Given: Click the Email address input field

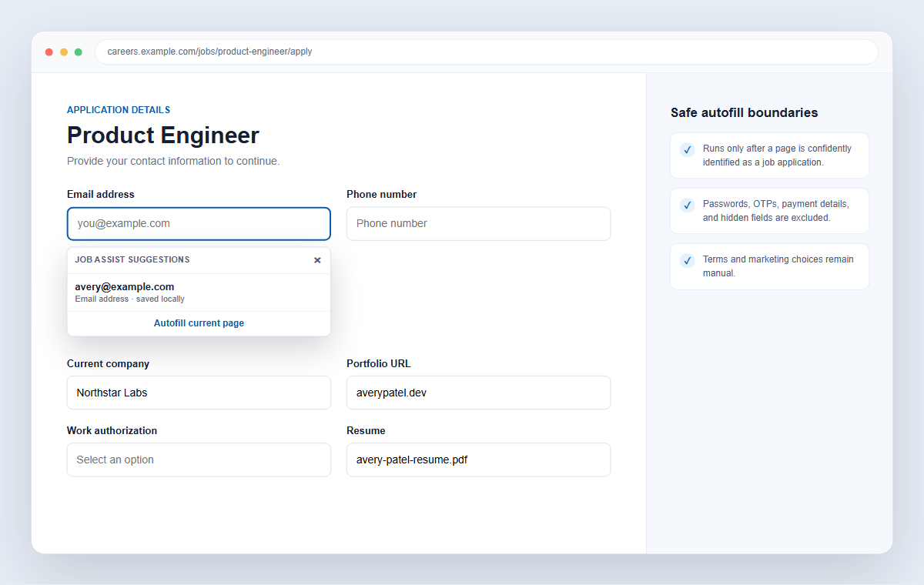Looking at the screenshot, I should coord(199,223).
